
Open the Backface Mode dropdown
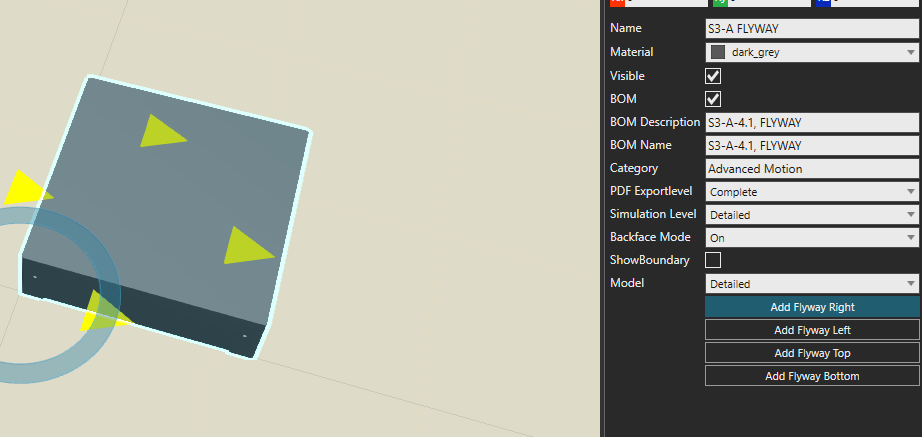[x=811, y=237]
